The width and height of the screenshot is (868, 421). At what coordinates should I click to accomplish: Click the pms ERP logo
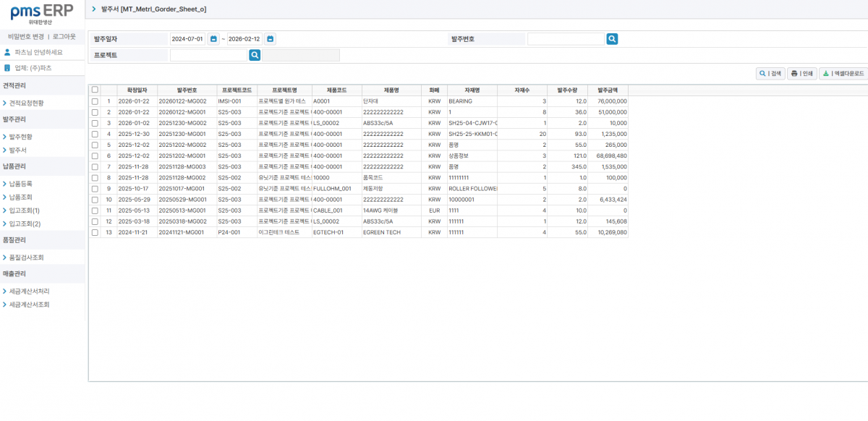tap(42, 12)
